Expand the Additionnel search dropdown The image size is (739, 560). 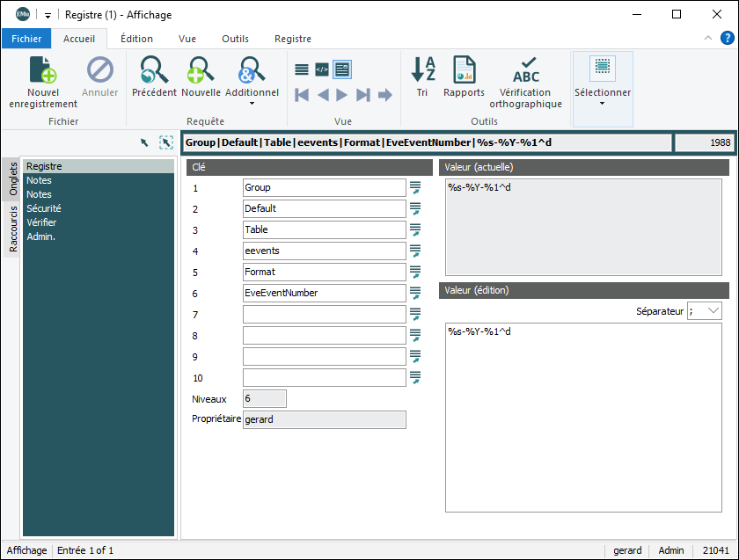pyautogui.click(x=252, y=103)
